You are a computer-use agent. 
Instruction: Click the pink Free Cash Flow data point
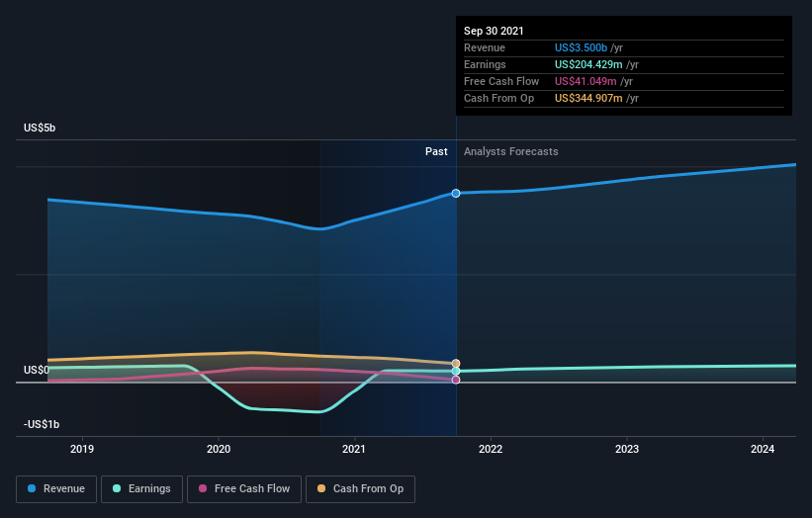[x=456, y=380]
